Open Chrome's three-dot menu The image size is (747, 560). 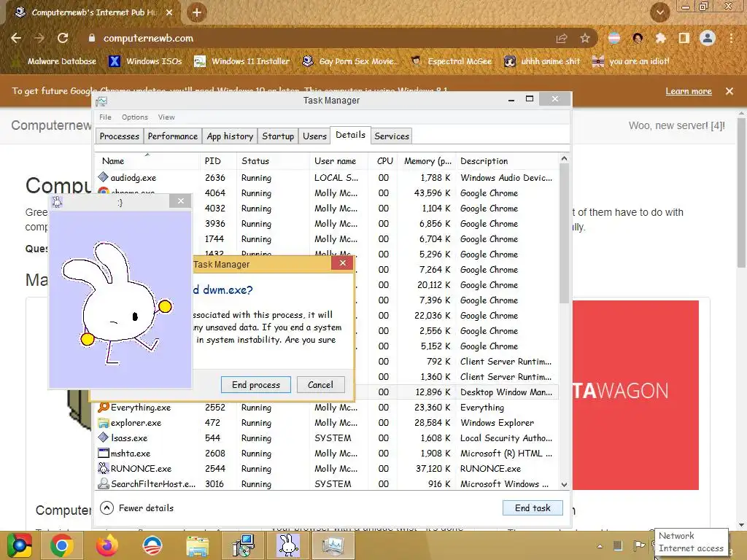click(731, 38)
